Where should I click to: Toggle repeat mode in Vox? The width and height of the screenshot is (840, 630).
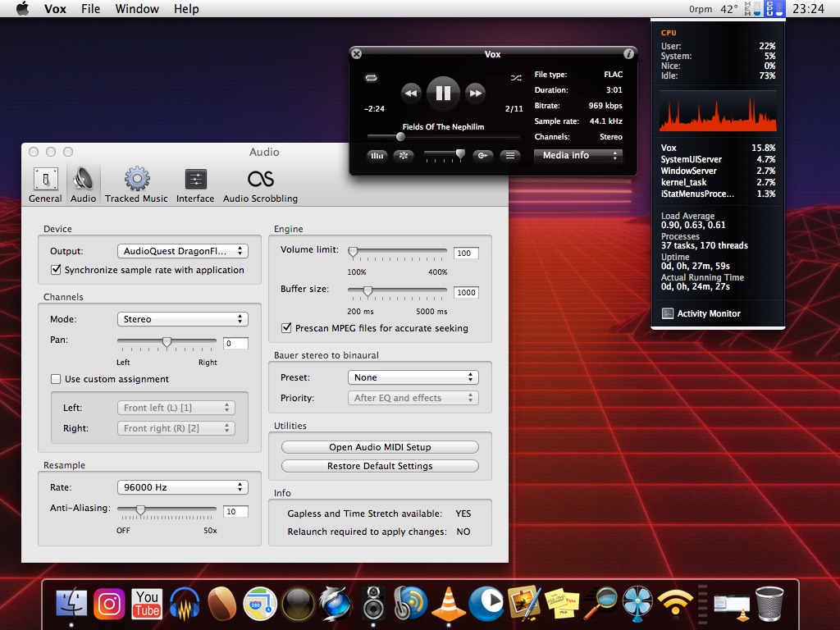tap(372, 78)
